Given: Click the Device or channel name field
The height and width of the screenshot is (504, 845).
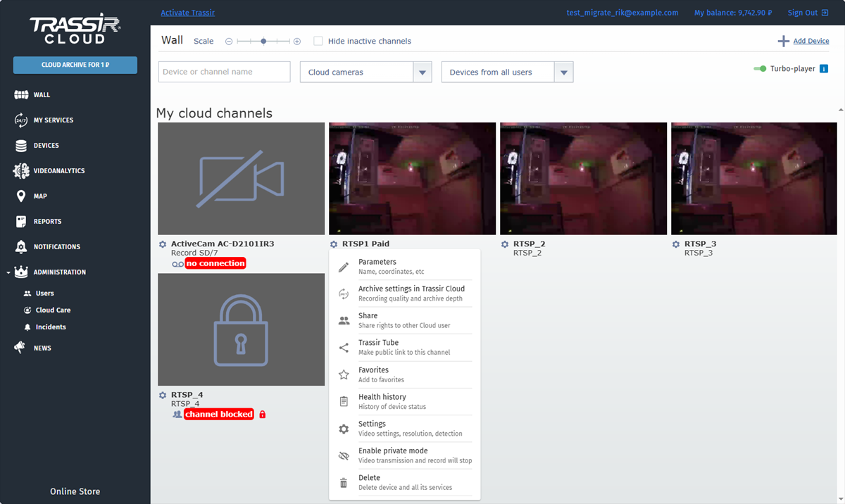Looking at the screenshot, I should (224, 72).
